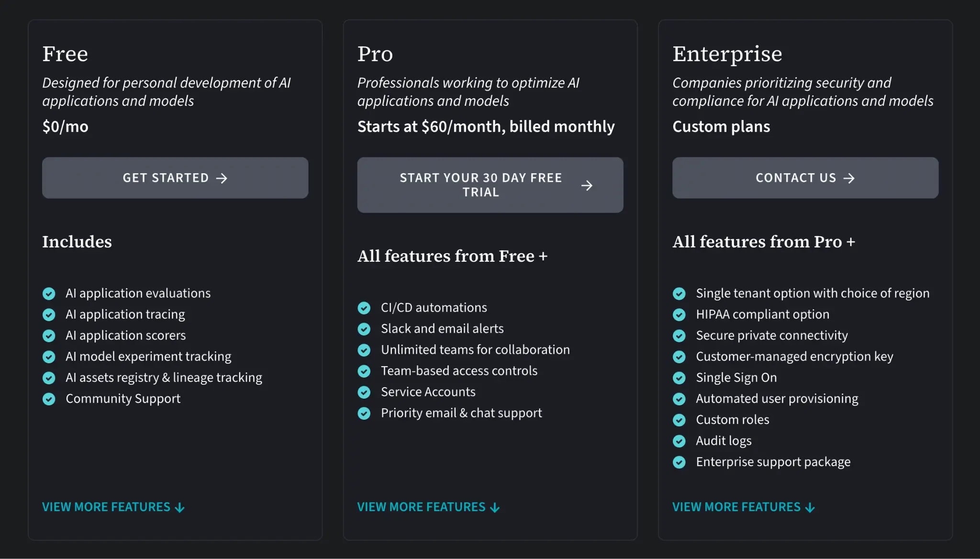The width and height of the screenshot is (980, 559).
Task: Click the Get Started button
Action: tap(175, 178)
